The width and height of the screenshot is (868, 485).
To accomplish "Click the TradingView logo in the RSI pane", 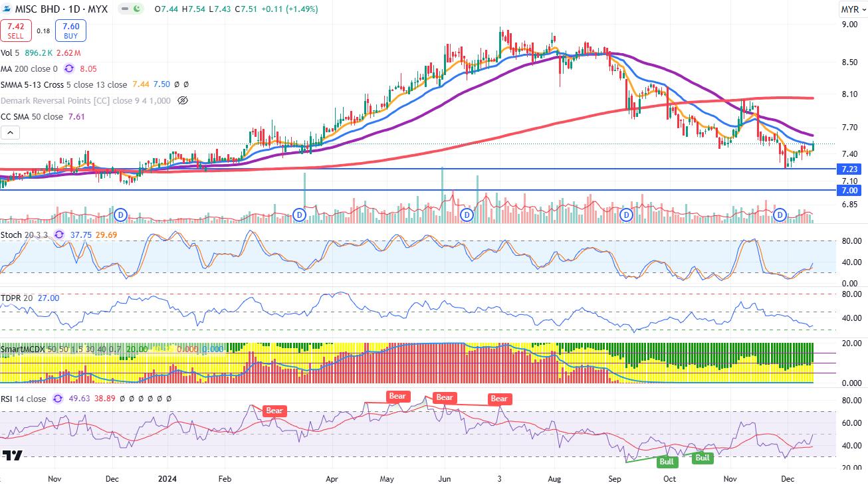I will click(x=12, y=455).
